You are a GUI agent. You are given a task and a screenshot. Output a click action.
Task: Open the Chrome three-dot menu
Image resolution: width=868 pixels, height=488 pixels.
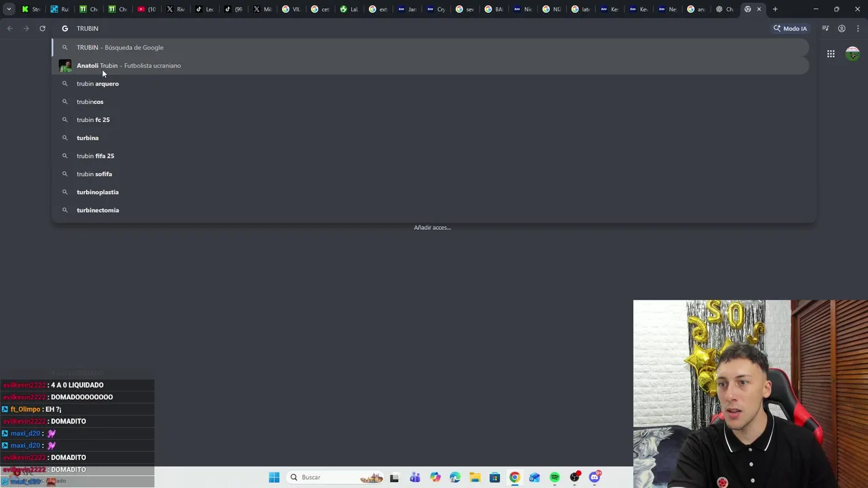click(x=857, y=28)
